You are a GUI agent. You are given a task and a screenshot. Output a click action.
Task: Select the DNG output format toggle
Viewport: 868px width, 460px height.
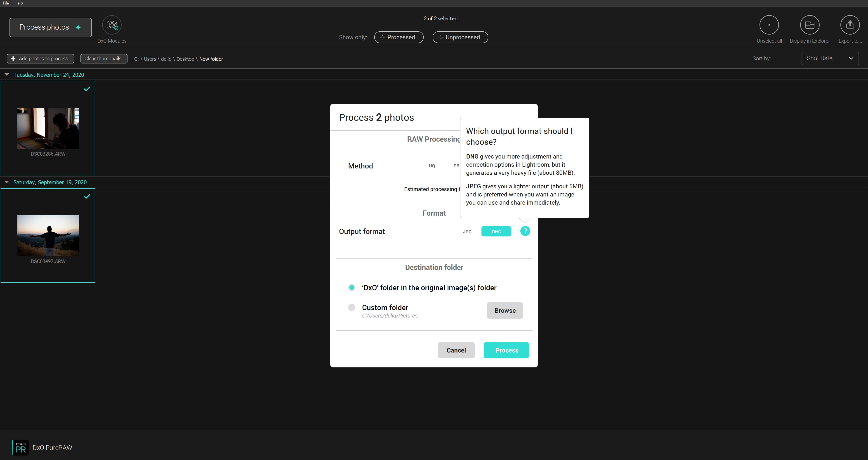496,231
